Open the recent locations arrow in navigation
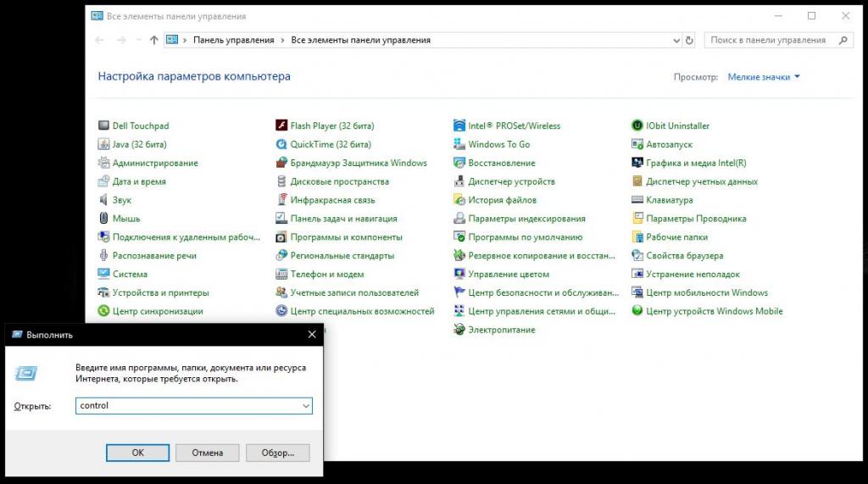 [138, 40]
